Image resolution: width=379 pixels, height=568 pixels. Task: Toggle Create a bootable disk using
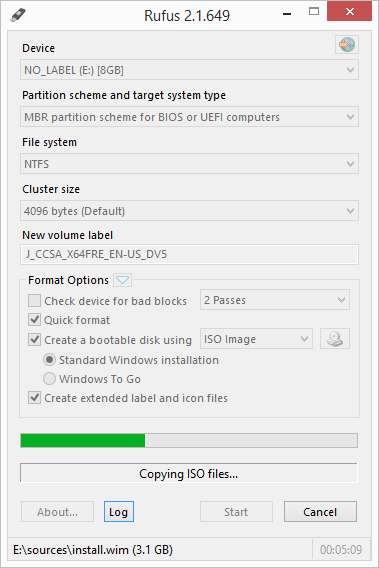35,340
